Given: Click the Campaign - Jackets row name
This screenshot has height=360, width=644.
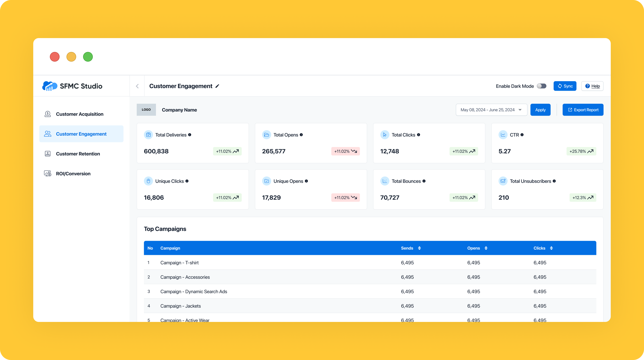Looking at the screenshot, I should point(181,306).
